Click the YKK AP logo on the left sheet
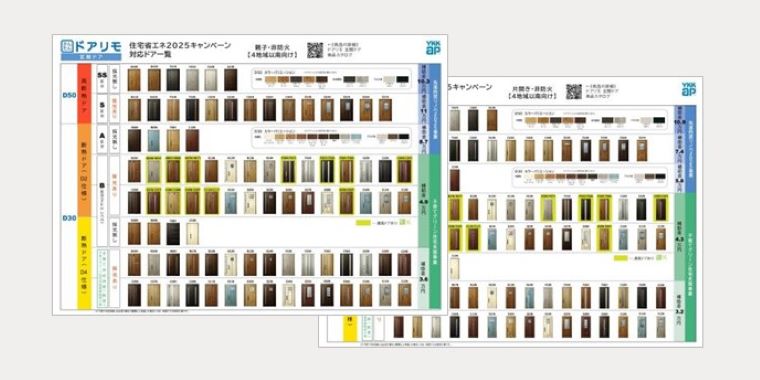This screenshot has width=760, height=380. tap(433, 48)
